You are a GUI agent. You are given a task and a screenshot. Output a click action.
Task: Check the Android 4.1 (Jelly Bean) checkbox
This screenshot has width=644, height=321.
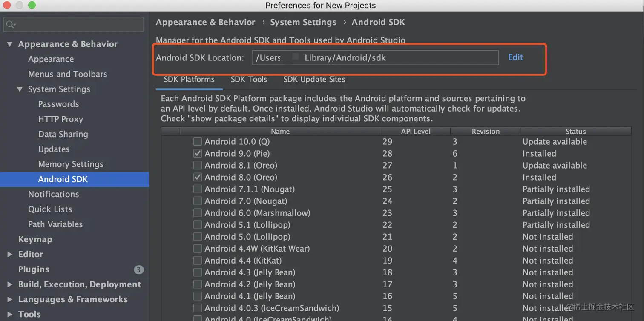[198, 296]
